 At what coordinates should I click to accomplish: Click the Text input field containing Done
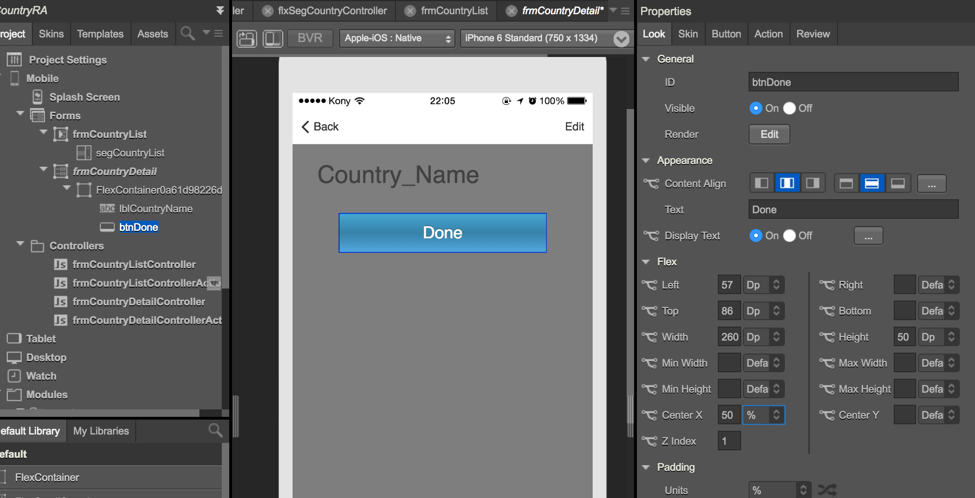[852, 210]
